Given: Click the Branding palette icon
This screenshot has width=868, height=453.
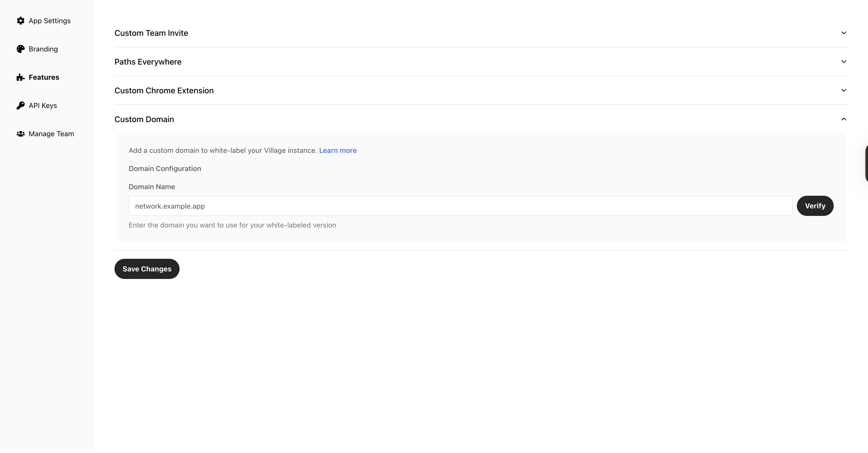Looking at the screenshot, I should (21, 49).
